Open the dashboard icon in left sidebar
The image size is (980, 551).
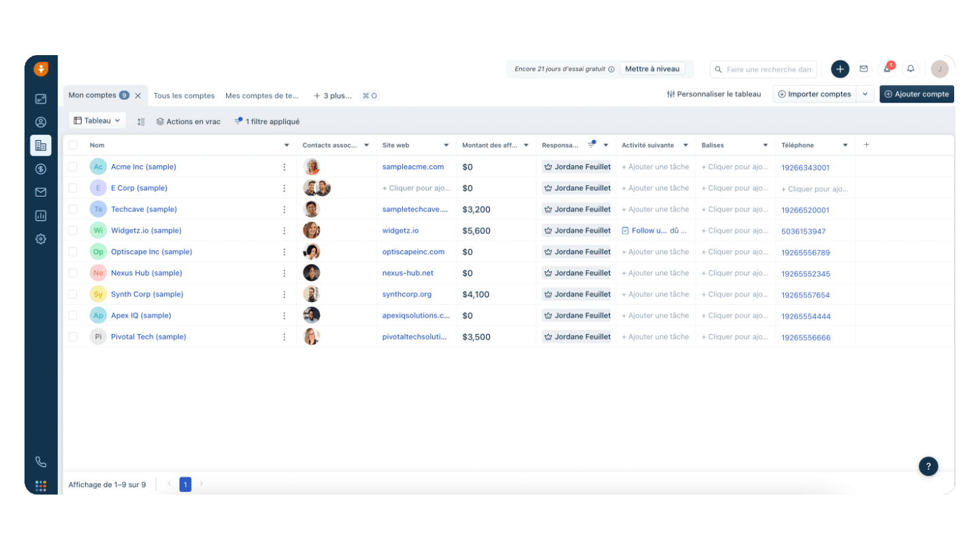pos(41,99)
